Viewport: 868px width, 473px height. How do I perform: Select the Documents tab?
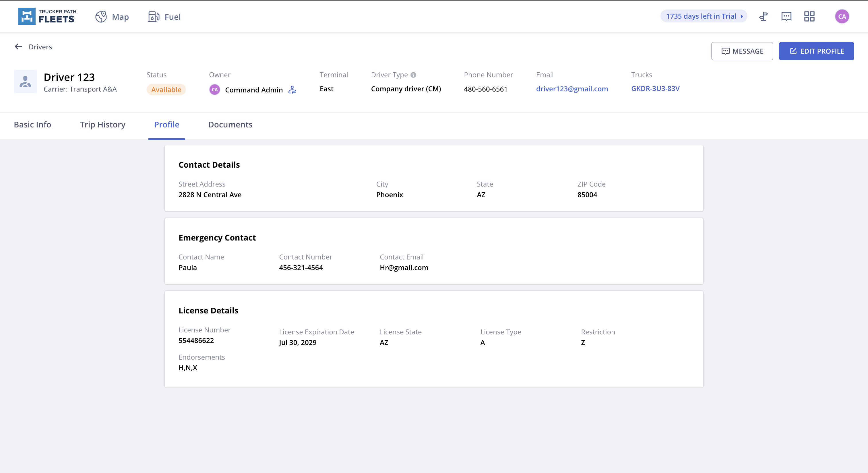click(x=230, y=125)
